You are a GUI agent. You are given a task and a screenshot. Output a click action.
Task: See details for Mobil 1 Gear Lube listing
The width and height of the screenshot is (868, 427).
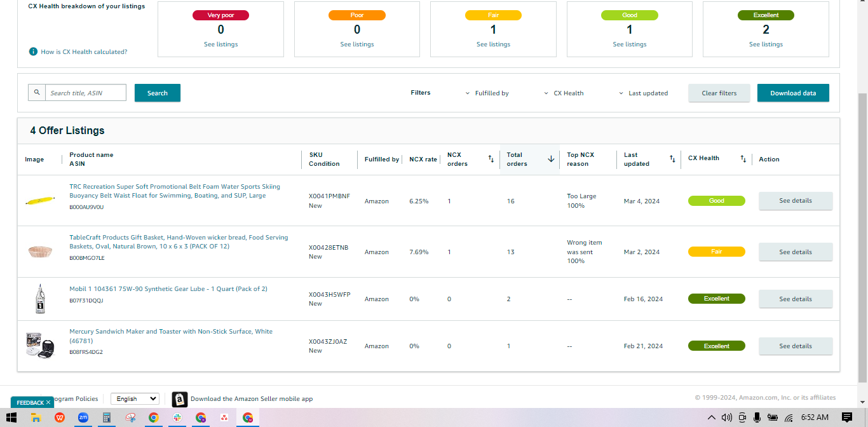coord(796,299)
